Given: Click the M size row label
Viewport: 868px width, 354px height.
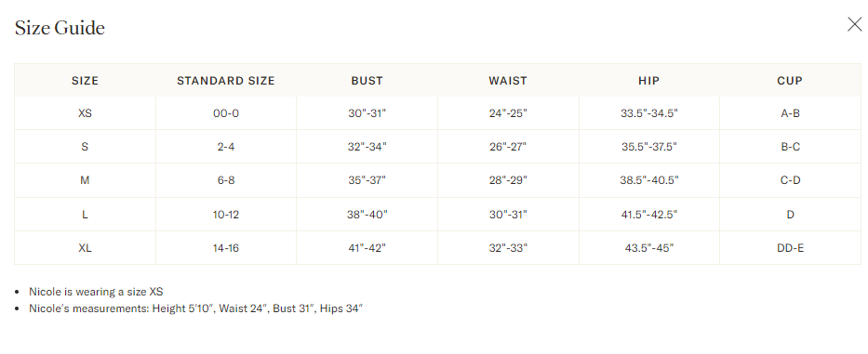Looking at the screenshot, I should [x=85, y=180].
